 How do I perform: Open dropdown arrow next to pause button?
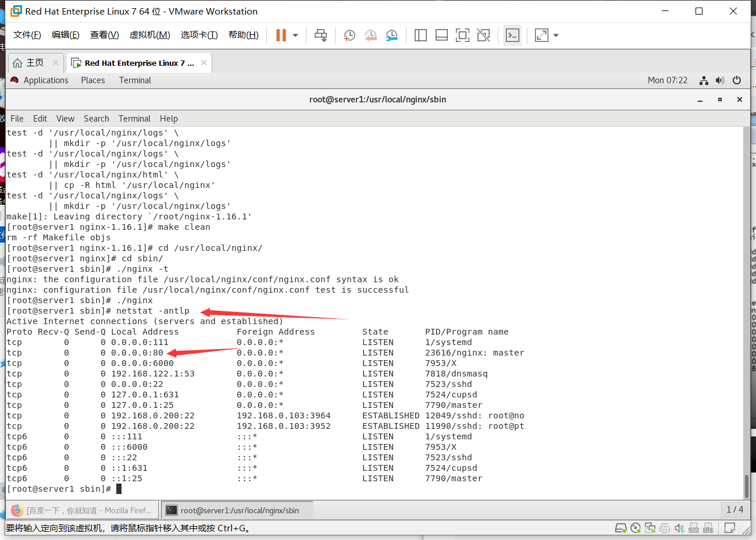(295, 35)
